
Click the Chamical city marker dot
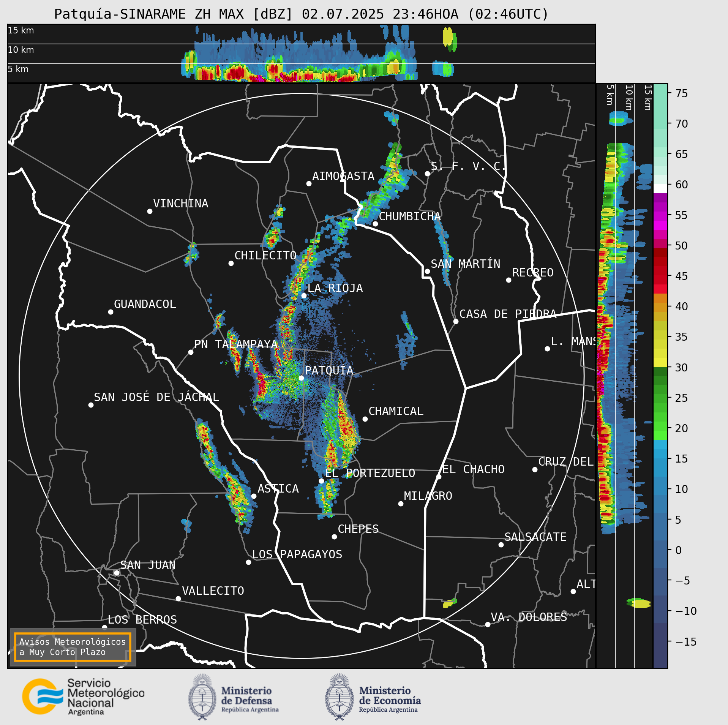(x=365, y=419)
